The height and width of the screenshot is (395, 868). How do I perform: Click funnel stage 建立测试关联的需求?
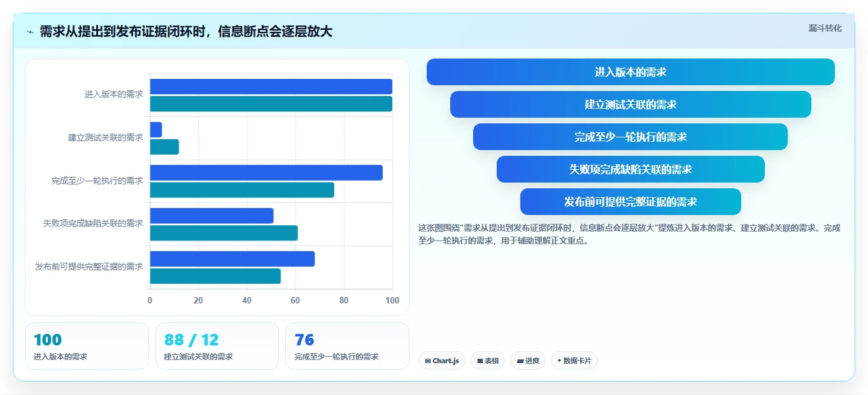630,104
